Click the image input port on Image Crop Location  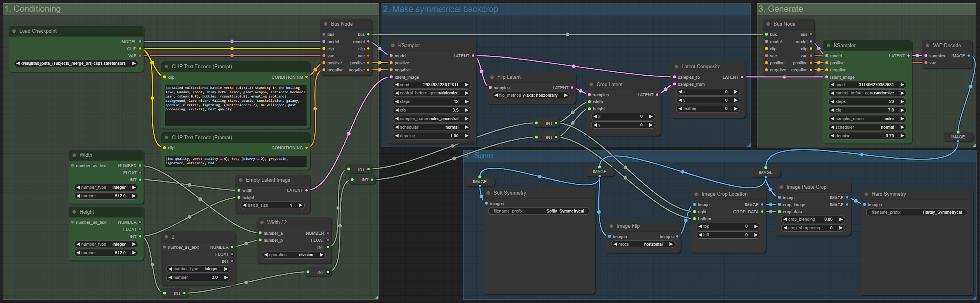pyautogui.click(x=694, y=205)
